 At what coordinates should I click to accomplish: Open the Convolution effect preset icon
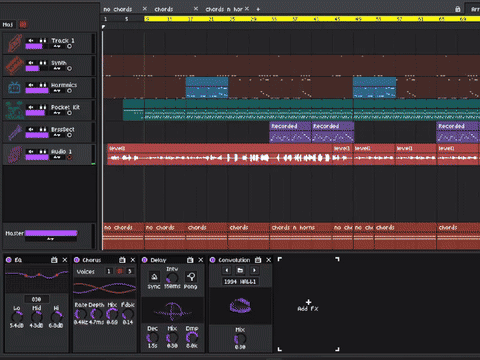click(258, 260)
